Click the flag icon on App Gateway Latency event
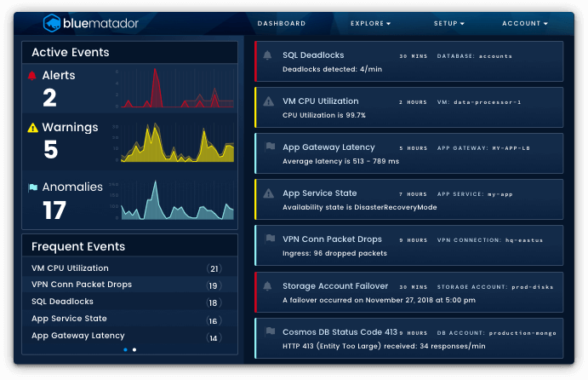 point(270,147)
